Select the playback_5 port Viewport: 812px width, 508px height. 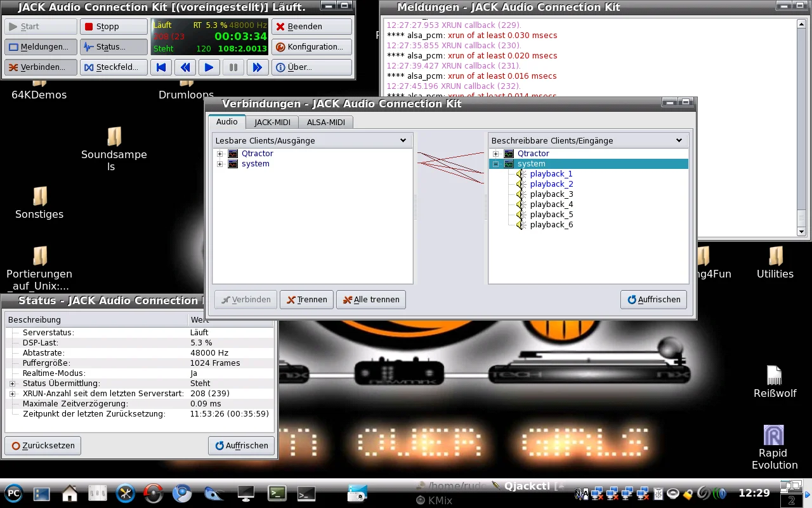pos(551,215)
